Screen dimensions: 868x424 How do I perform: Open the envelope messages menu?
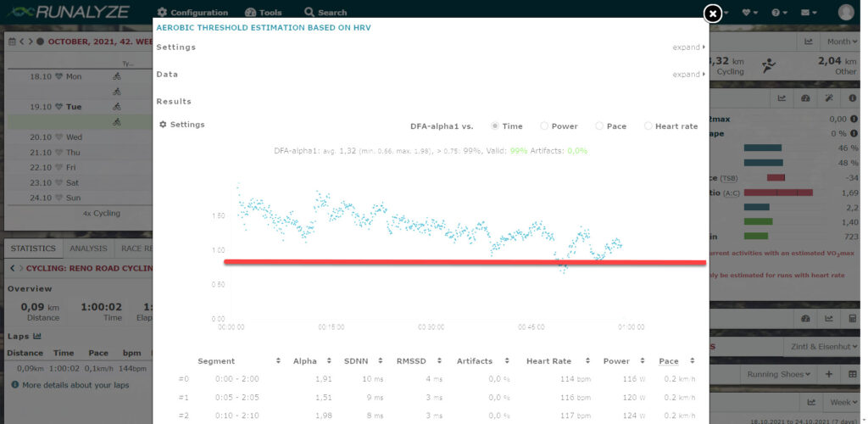click(809, 13)
